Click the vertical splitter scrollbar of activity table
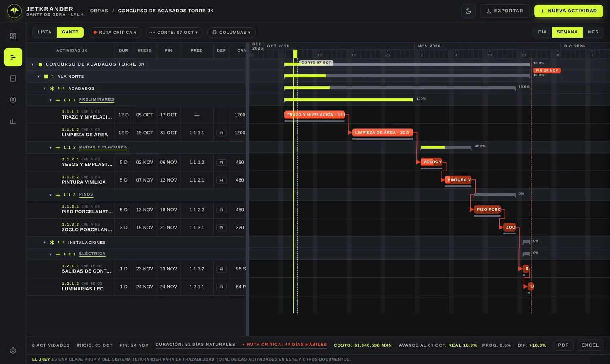This screenshot has width=610, height=364. [x=247, y=189]
